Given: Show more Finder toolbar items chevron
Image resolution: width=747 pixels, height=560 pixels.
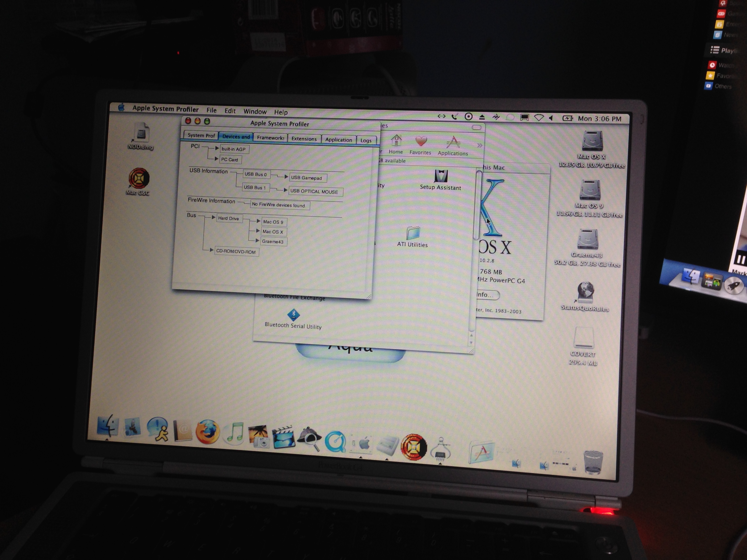Looking at the screenshot, I should (x=479, y=145).
